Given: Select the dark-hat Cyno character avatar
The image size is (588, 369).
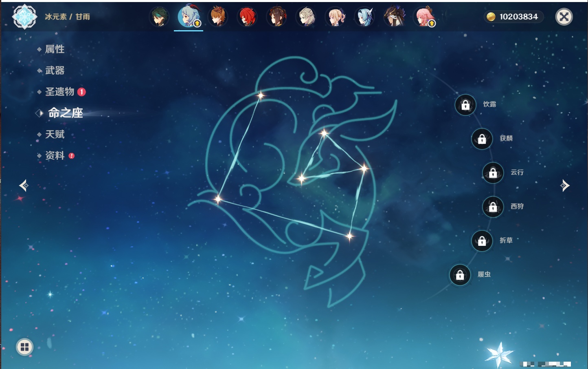Looking at the screenshot, I should pyautogui.click(x=395, y=17).
